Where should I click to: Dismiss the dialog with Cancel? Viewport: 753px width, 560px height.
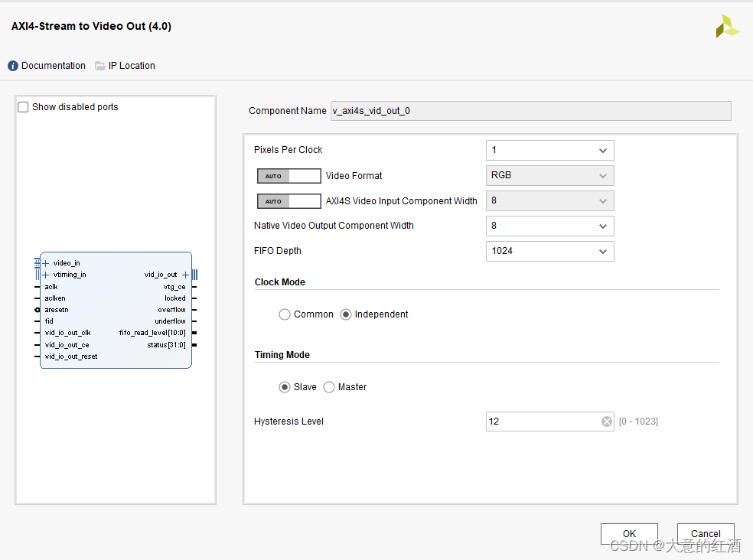(705, 533)
